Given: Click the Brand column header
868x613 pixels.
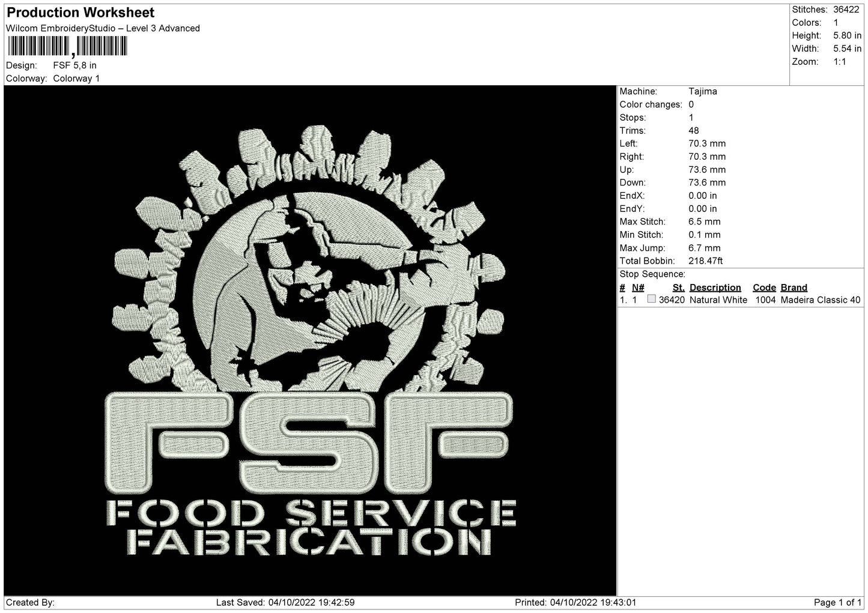Looking at the screenshot, I should pyautogui.click(x=794, y=288).
